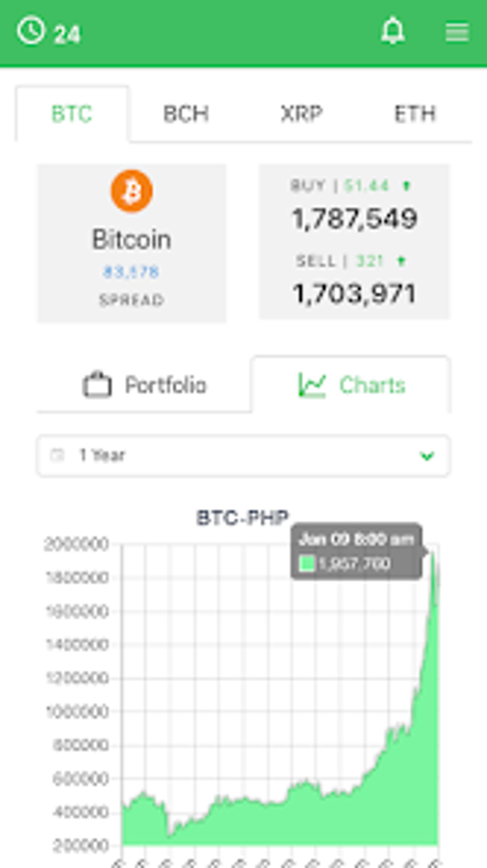
Task: Open the notifications bell
Action: [x=392, y=31]
